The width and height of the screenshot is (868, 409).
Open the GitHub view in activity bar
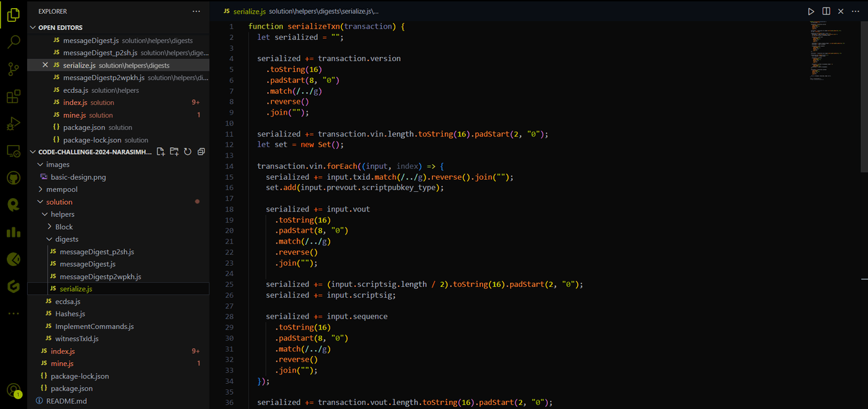coord(14,178)
